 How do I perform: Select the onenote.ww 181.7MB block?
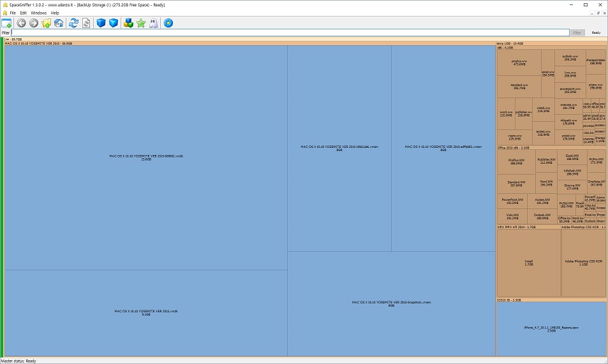568,106
